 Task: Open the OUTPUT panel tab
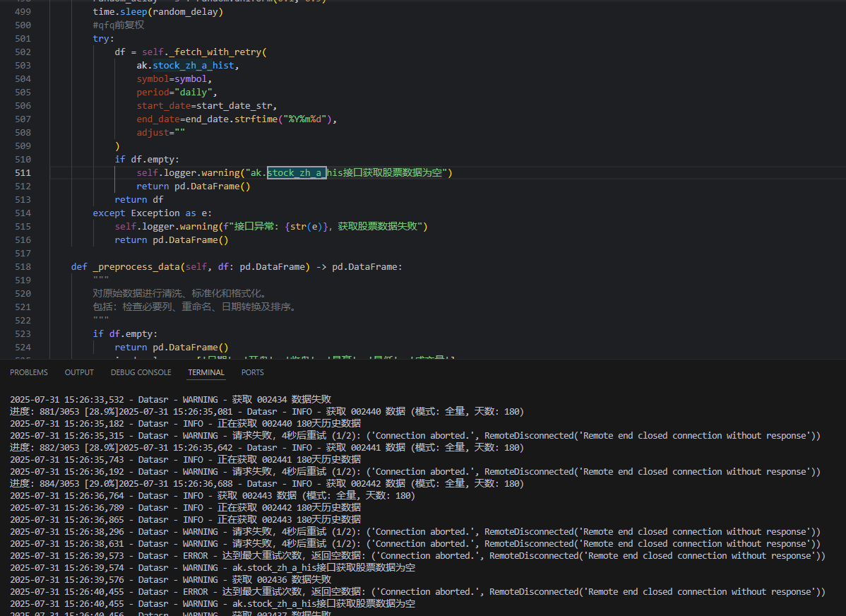click(79, 372)
